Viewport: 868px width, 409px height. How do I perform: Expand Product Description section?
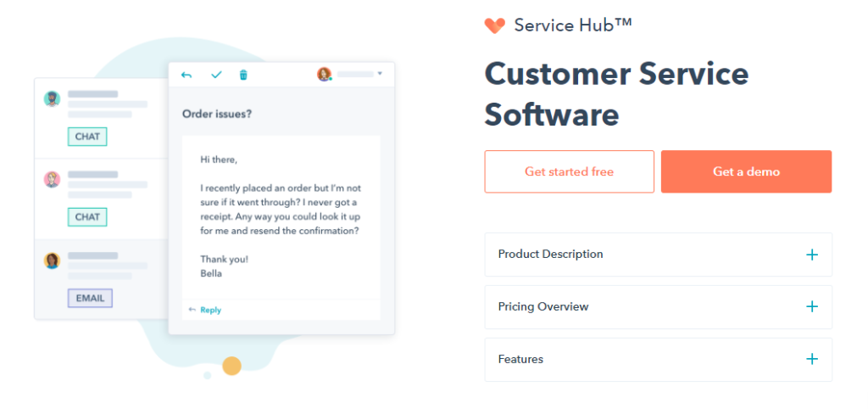[x=658, y=255]
